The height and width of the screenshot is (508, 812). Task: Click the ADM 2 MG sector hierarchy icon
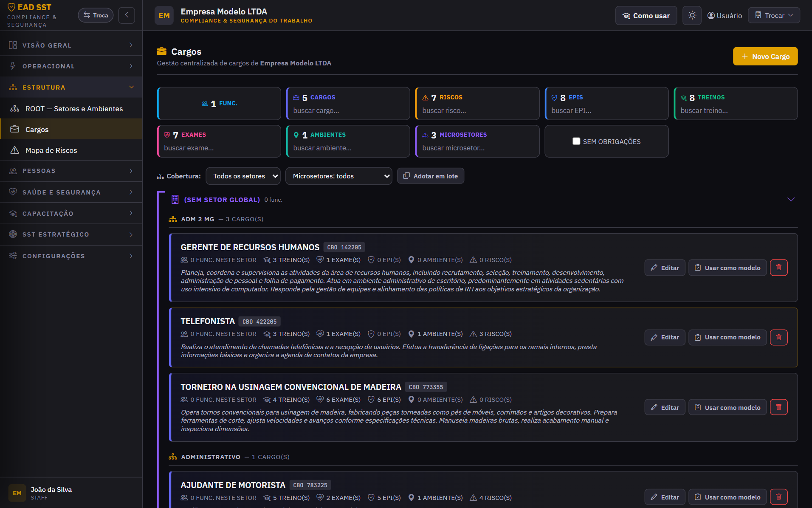tap(173, 219)
